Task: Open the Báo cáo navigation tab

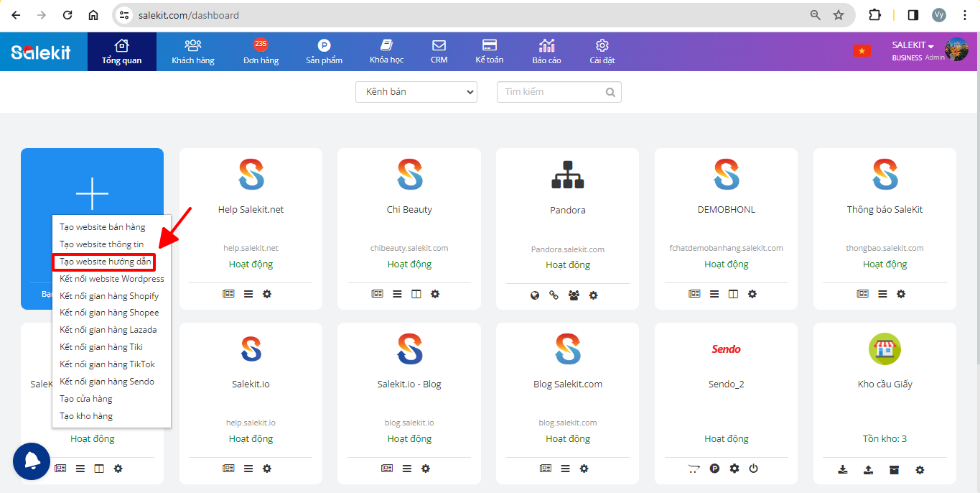Action: coord(546,52)
